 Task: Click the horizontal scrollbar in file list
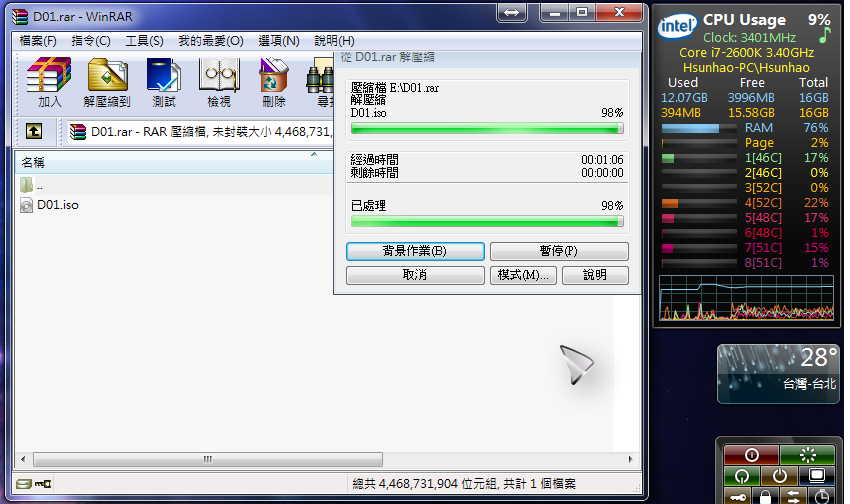click(208, 460)
